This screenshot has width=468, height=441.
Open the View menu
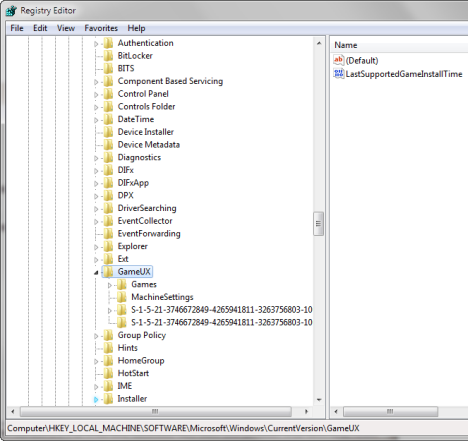(66, 28)
